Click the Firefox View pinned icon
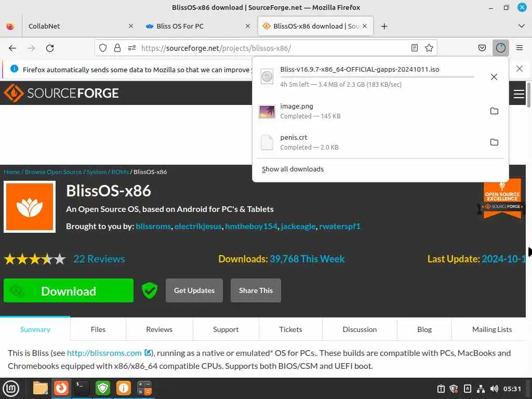The height and width of the screenshot is (399, 532). (x=10, y=26)
